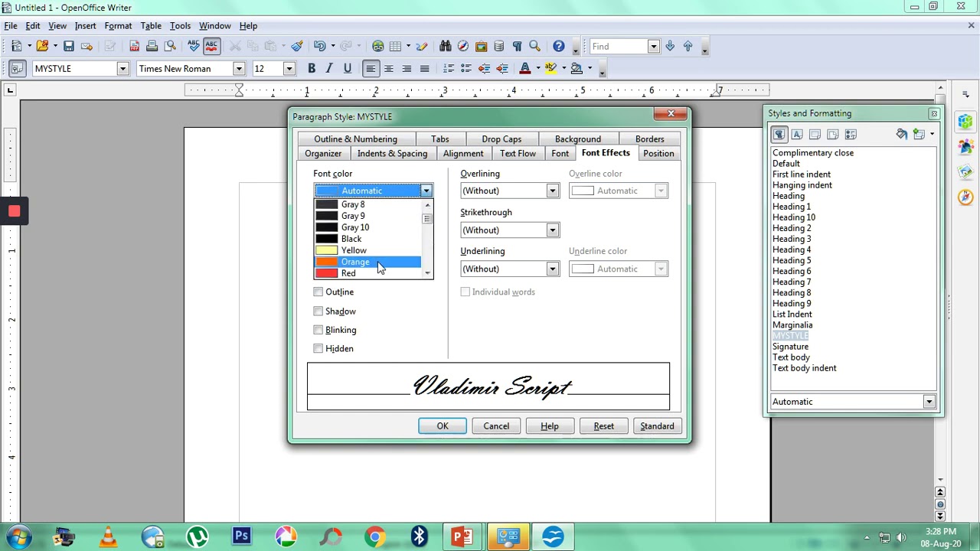
Task: Switch to the Font tab
Action: 560,154
